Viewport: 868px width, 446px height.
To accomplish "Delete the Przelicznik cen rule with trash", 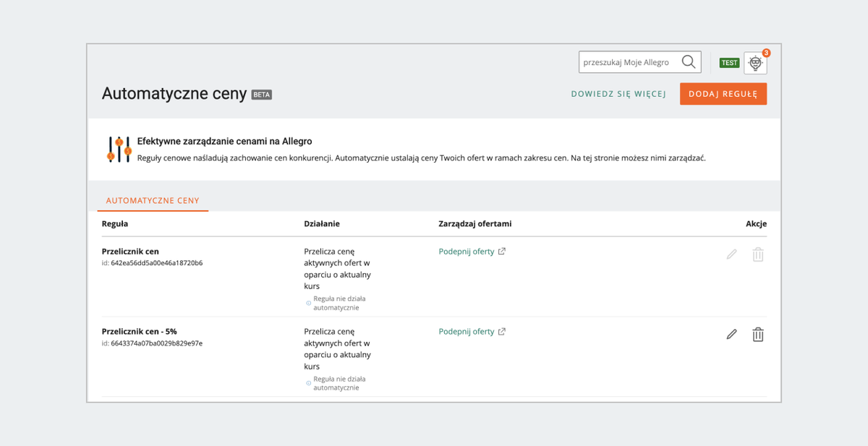I will click(758, 254).
